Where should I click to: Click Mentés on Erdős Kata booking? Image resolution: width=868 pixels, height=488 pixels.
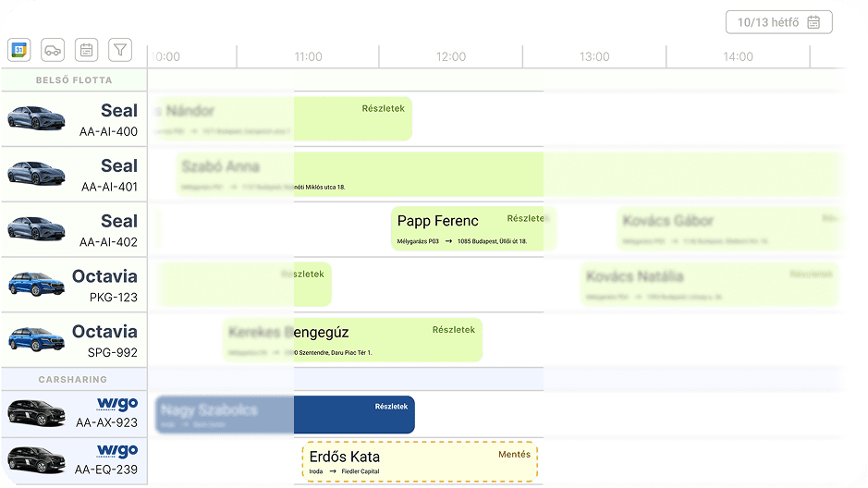[x=514, y=454]
